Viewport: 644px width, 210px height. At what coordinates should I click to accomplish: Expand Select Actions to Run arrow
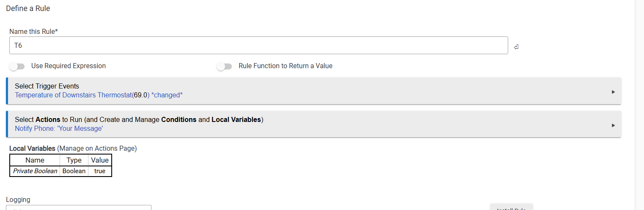pos(613,125)
